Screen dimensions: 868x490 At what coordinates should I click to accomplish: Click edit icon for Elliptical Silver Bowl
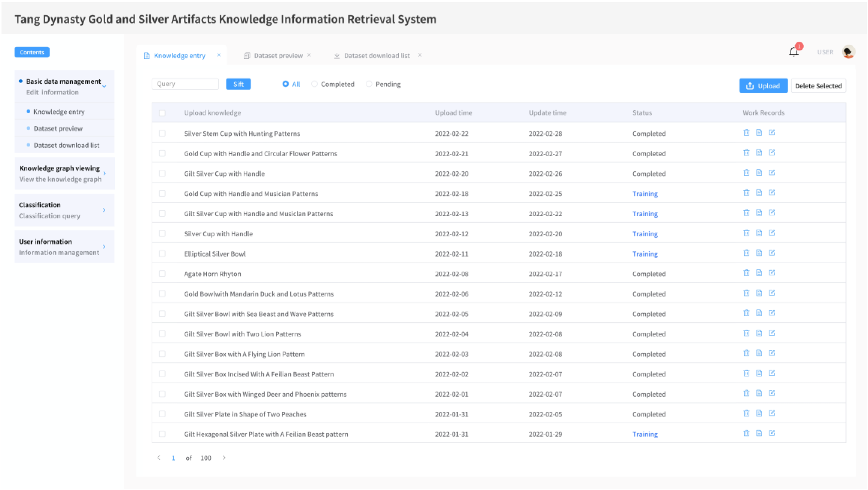point(771,253)
